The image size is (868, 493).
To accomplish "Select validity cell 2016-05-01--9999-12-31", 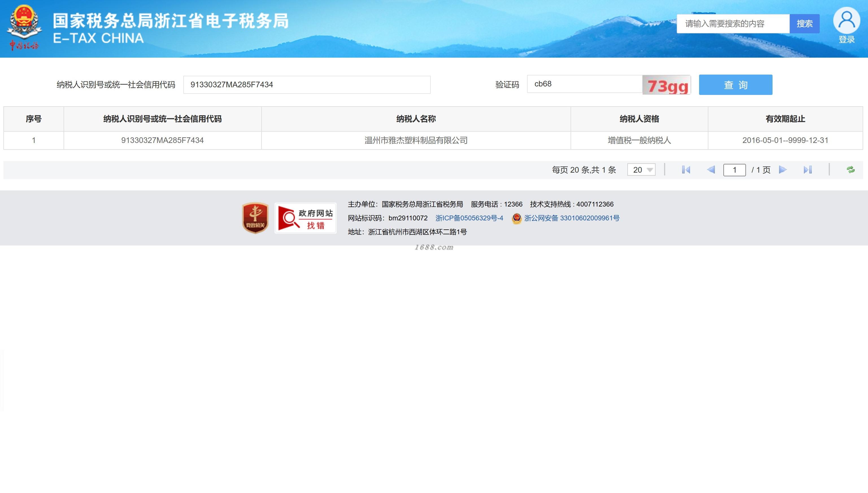I will point(786,140).
